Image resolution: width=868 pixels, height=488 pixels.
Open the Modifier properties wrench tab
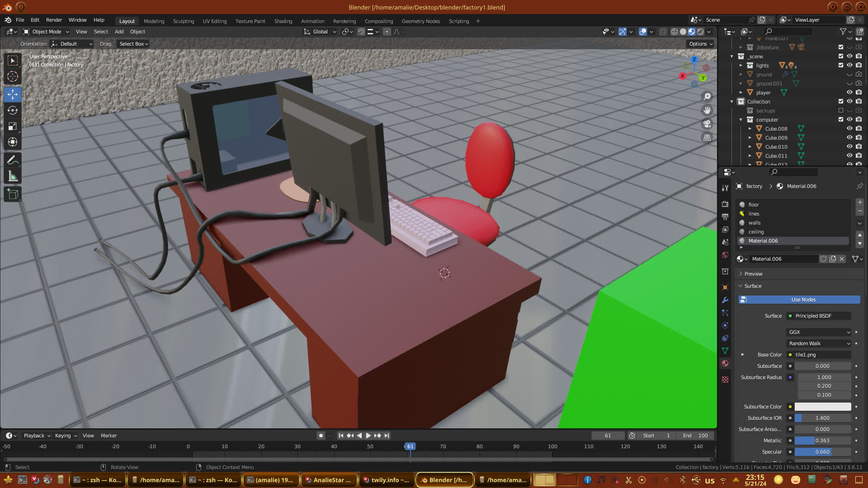click(725, 300)
